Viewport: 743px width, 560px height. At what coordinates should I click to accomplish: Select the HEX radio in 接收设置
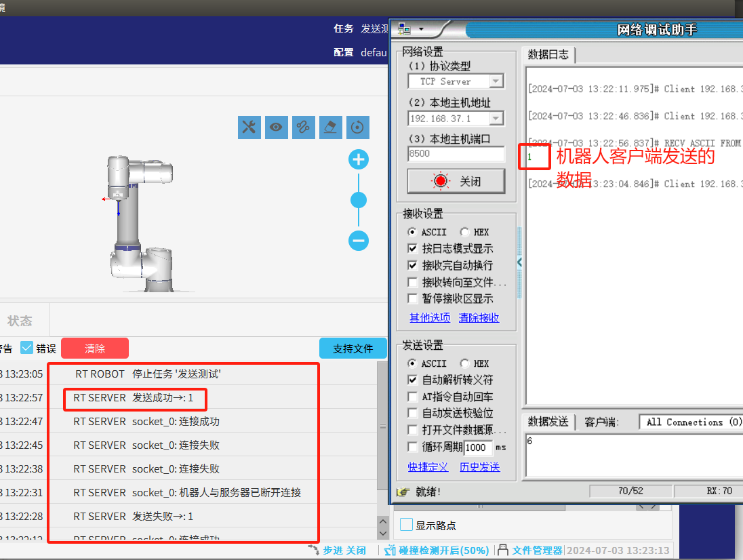click(464, 232)
